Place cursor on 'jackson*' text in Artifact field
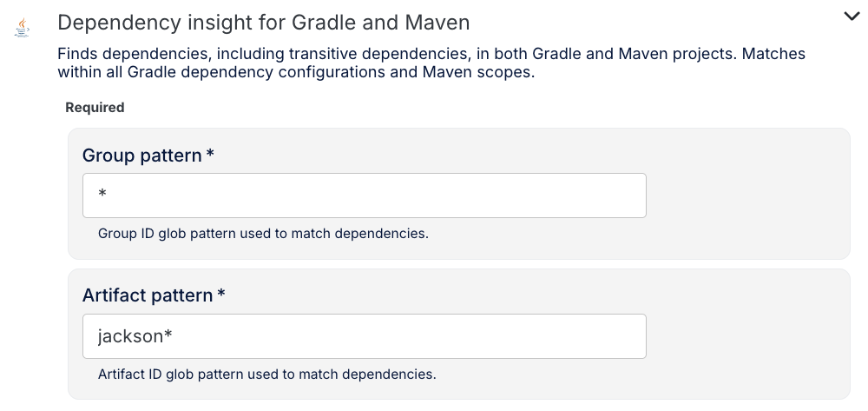The image size is (868, 411). click(x=135, y=336)
